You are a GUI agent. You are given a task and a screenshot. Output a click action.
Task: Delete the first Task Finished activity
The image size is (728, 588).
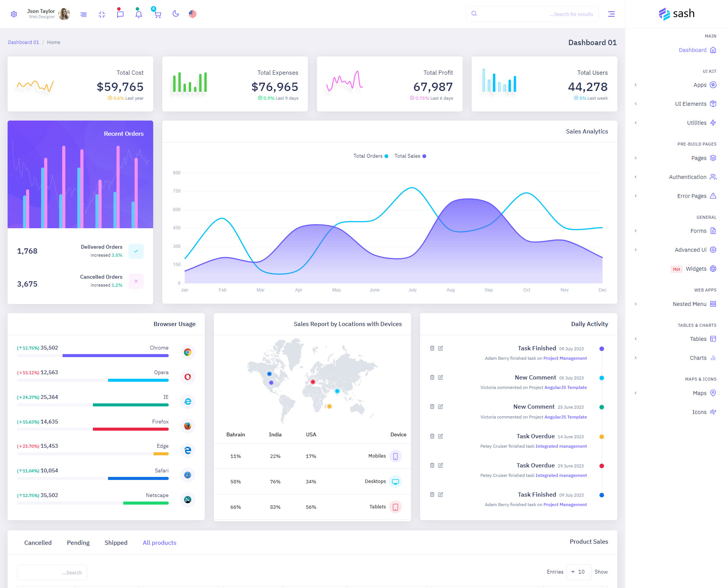point(432,348)
